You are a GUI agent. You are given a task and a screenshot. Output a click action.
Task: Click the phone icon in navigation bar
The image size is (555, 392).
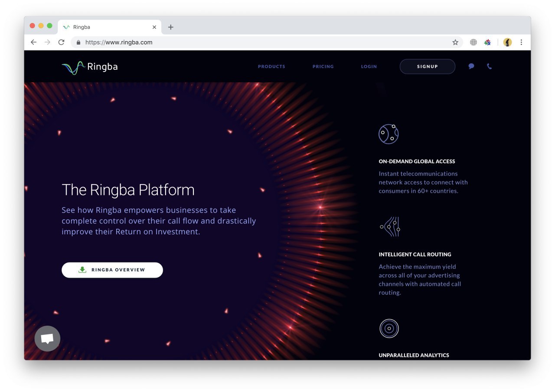(x=489, y=66)
